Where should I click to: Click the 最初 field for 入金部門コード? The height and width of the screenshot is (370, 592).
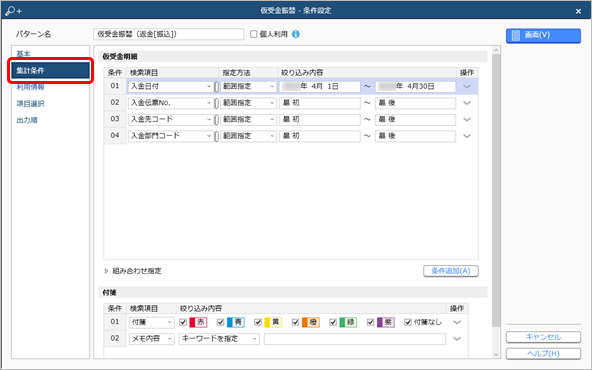(320, 136)
